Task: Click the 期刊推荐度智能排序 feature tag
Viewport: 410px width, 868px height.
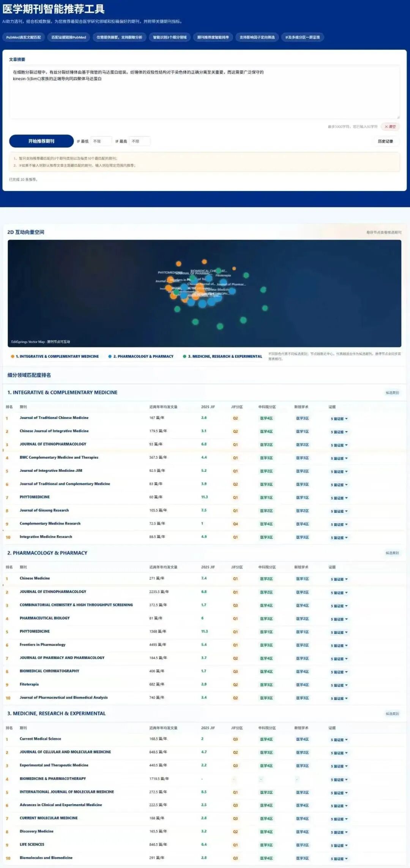Action: click(x=213, y=37)
